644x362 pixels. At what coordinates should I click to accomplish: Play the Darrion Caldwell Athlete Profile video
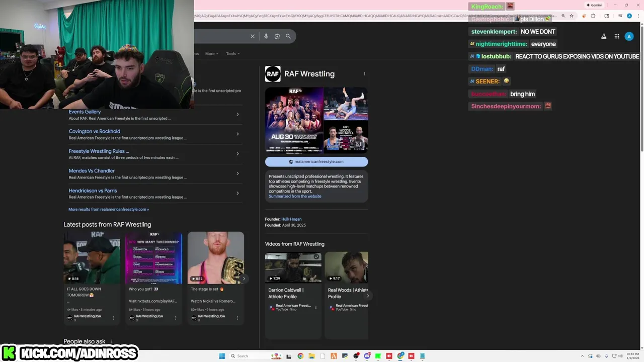tap(293, 267)
